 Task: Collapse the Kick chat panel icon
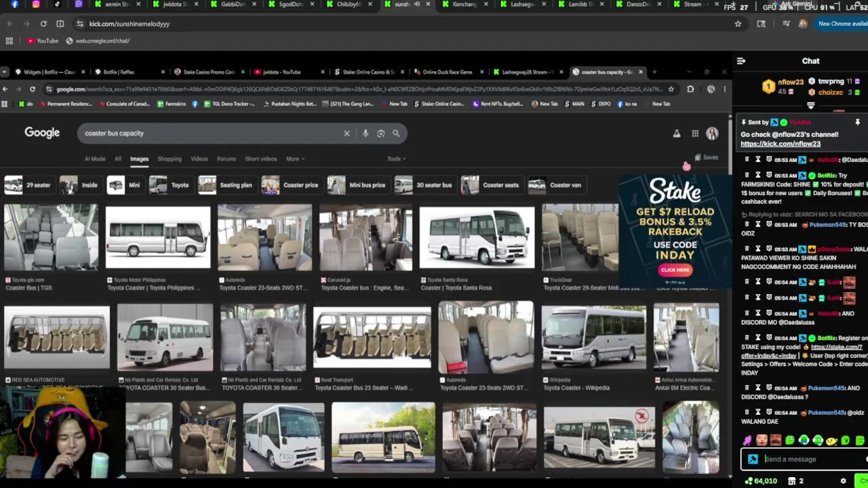click(741, 61)
